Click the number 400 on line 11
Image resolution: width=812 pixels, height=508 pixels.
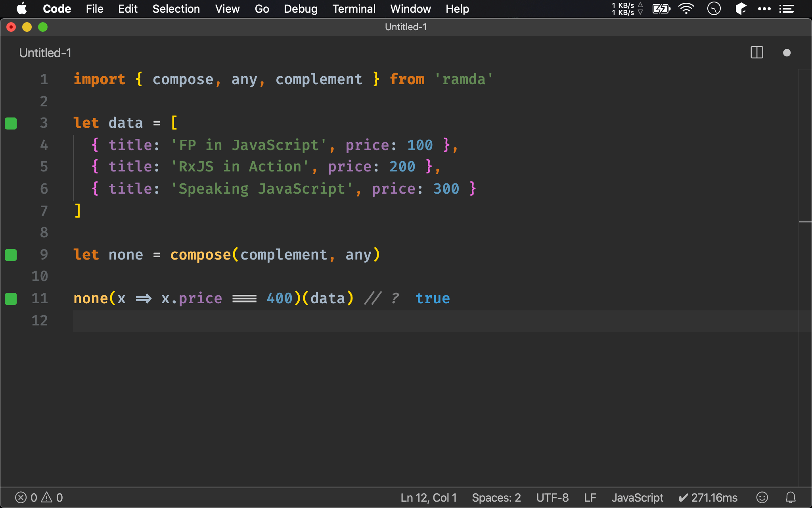[x=280, y=298]
